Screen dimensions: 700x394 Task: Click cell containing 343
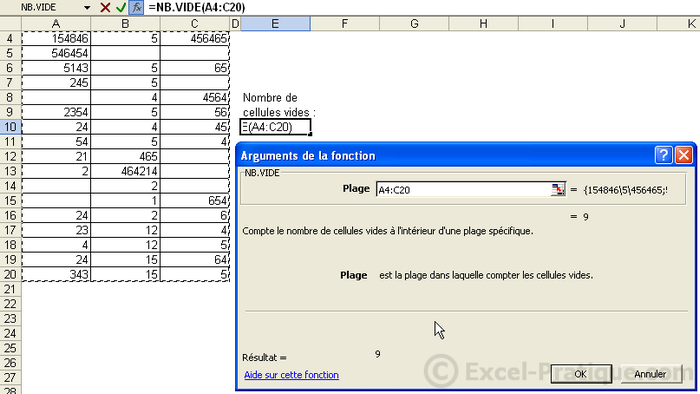[x=56, y=274]
